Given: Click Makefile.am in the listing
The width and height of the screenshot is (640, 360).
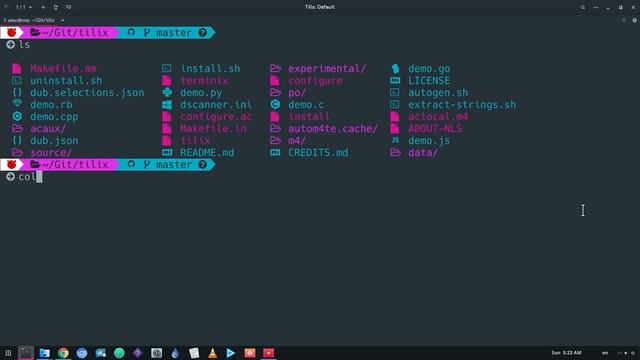Looking at the screenshot, I should click(63, 69).
